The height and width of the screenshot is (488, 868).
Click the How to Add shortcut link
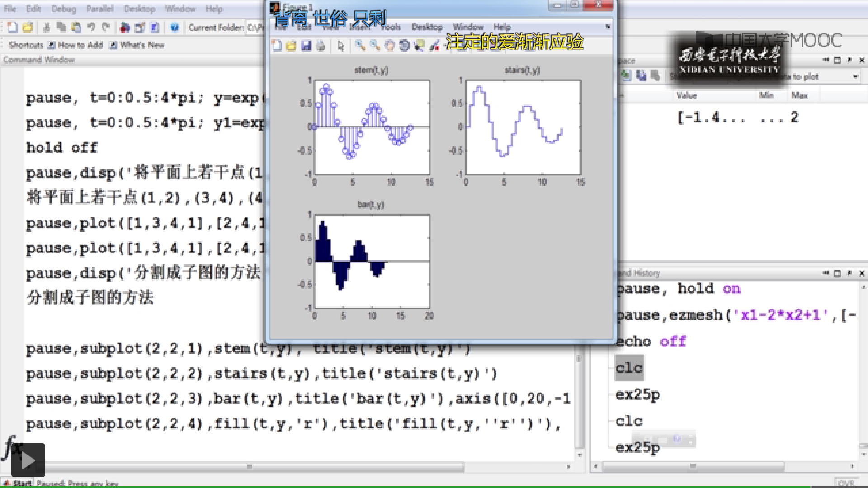(x=75, y=45)
